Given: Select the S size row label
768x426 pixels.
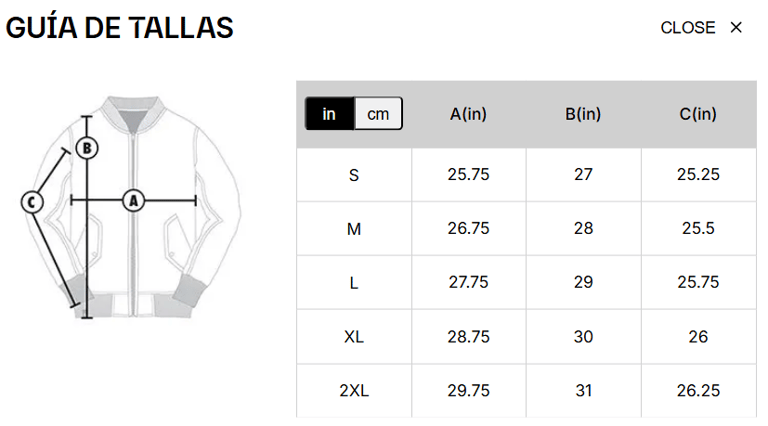Looking at the screenshot, I should (354, 175).
